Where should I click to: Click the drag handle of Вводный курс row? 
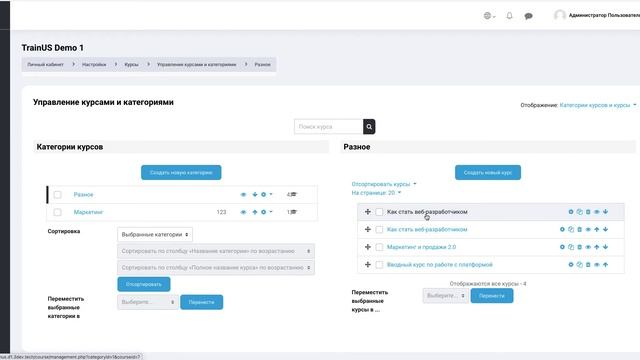(x=367, y=264)
